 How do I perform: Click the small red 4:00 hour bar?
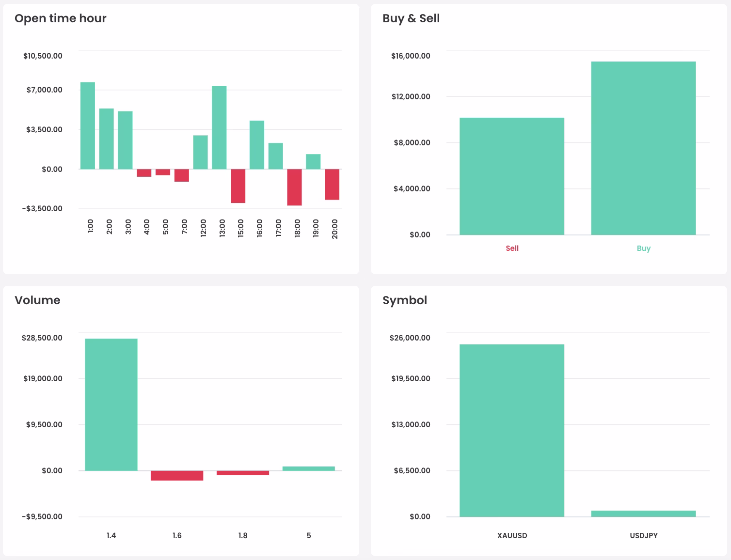pyautogui.click(x=144, y=173)
